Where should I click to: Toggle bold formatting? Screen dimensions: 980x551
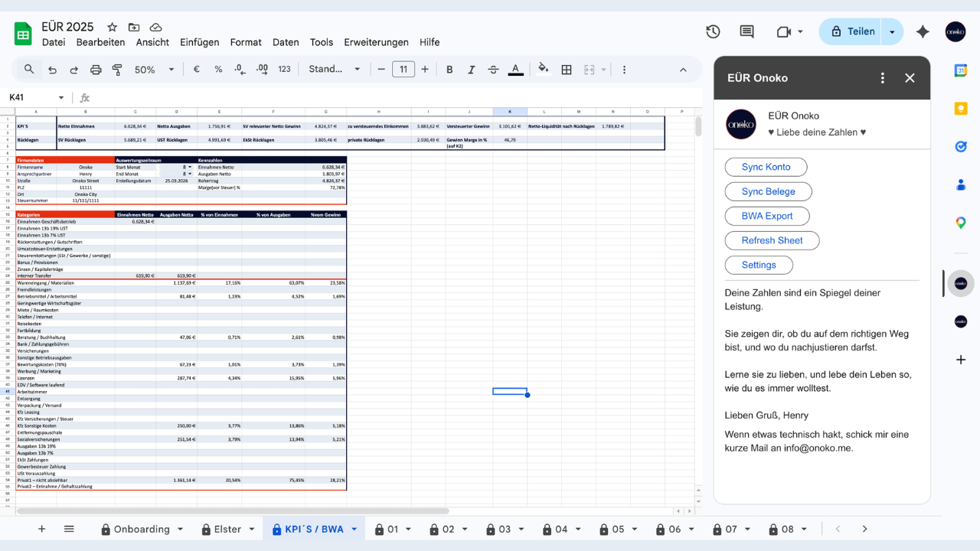[449, 70]
